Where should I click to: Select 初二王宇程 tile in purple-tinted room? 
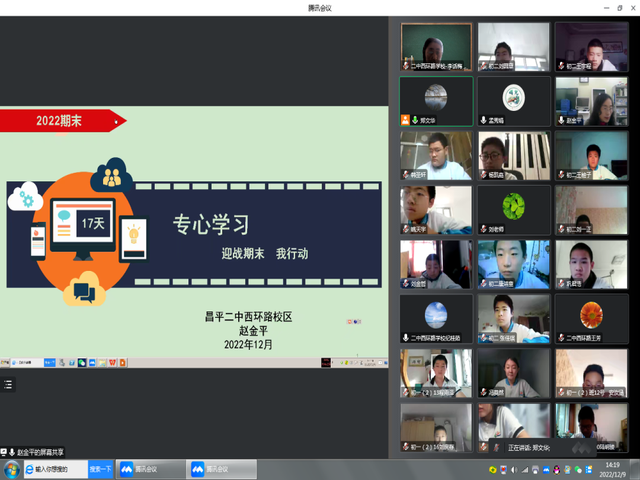[x=592, y=47]
